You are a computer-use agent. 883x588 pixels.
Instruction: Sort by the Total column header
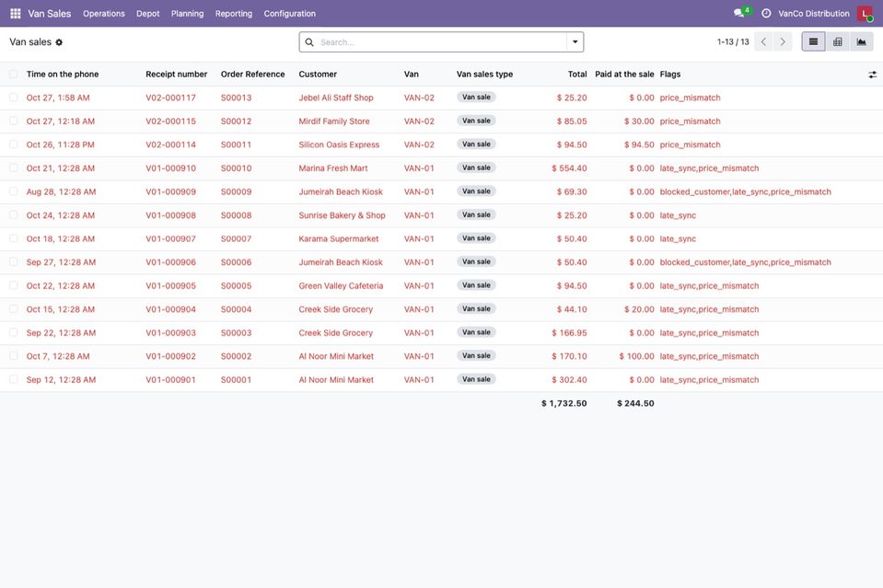(577, 75)
